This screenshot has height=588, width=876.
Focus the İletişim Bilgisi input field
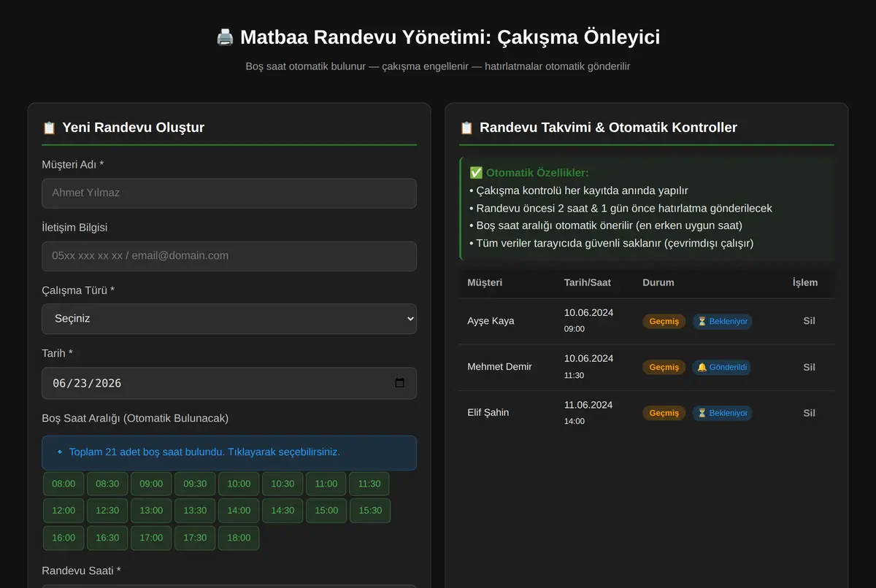point(229,256)
